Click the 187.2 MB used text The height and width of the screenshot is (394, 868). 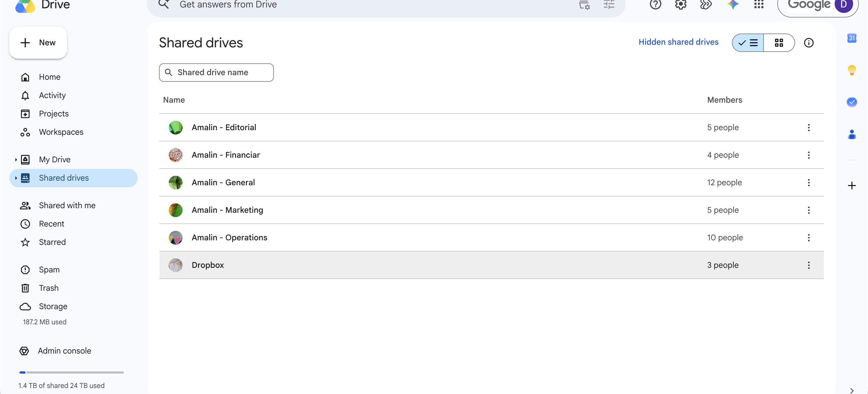click(44, 322)
